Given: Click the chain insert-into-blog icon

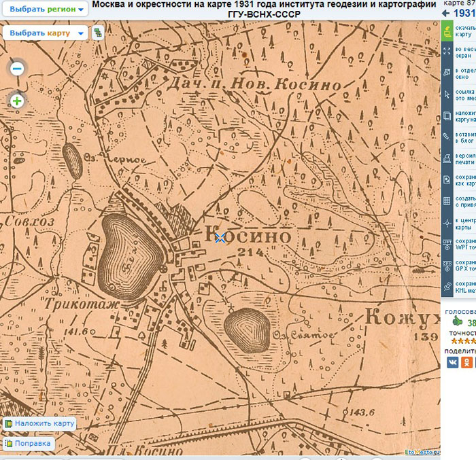Looking at the screenshot, I should pyautogui.click(x=447, y=137).
